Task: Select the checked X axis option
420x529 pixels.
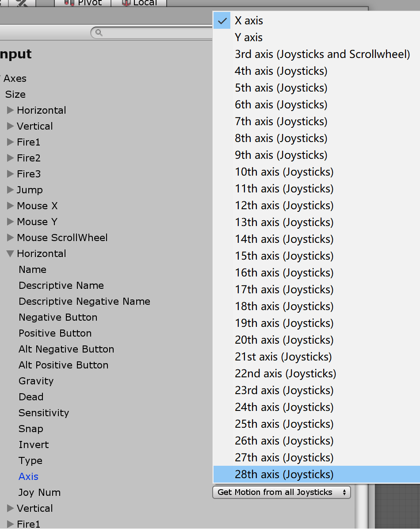Action: 248,21
